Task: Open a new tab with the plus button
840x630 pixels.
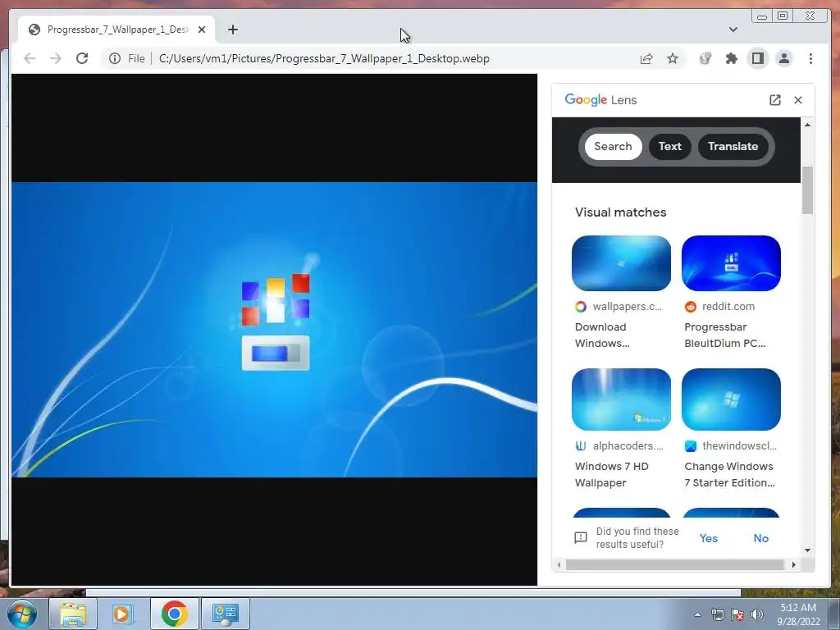Action: click(x=232, y=30)
